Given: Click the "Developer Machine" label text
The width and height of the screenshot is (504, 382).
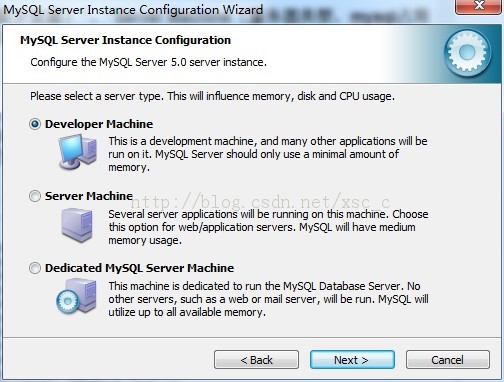Looking at the screenshot, I should click(x=99, y=124).
